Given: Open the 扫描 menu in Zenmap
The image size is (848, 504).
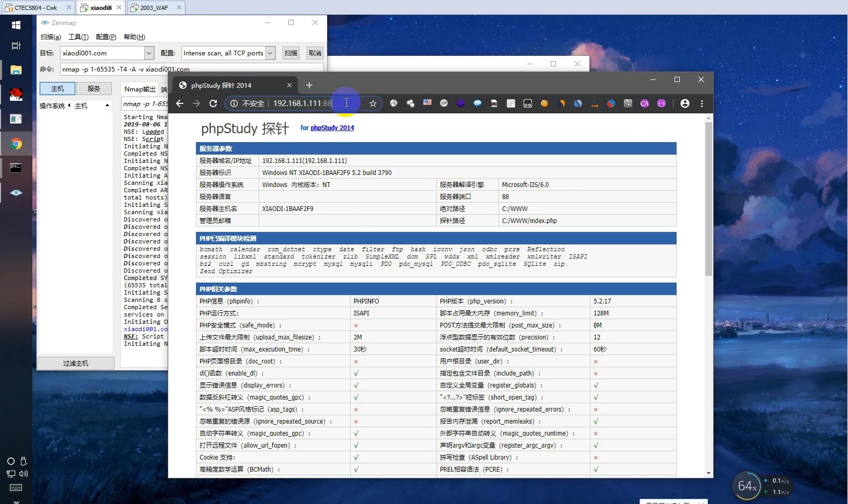Looking at the screenshot, I should point(51,37).
